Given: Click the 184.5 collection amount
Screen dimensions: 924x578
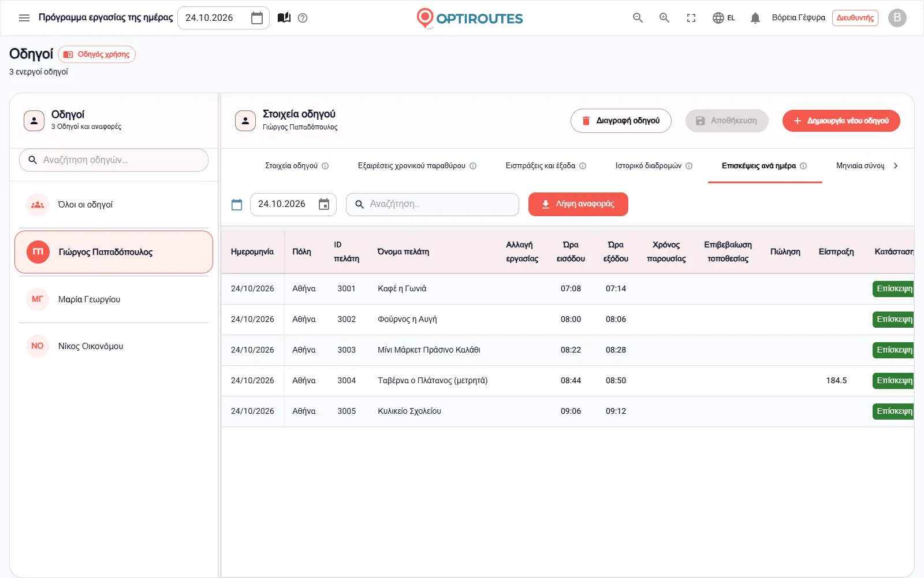Looking at the screenshot, I should [x=836, y=381].
